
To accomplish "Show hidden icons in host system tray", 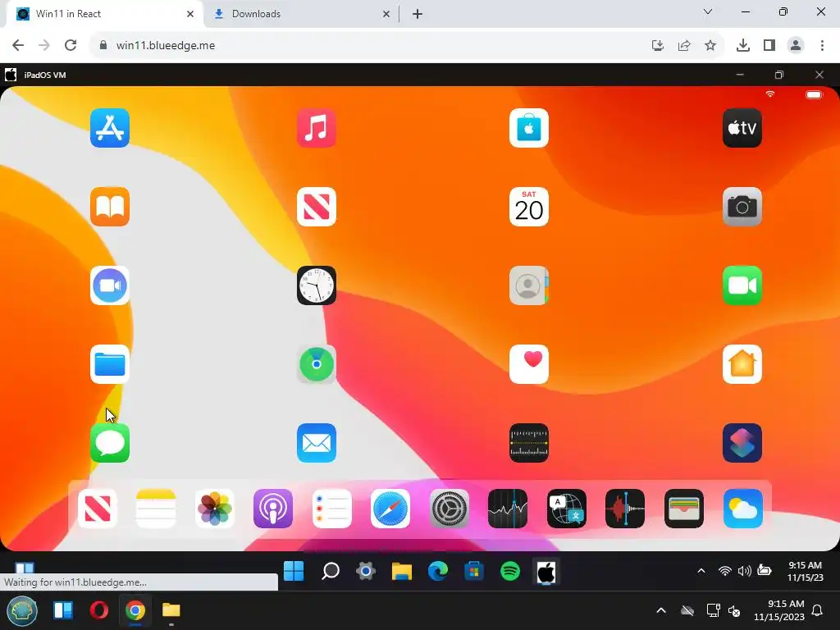I will click(661, 610).
